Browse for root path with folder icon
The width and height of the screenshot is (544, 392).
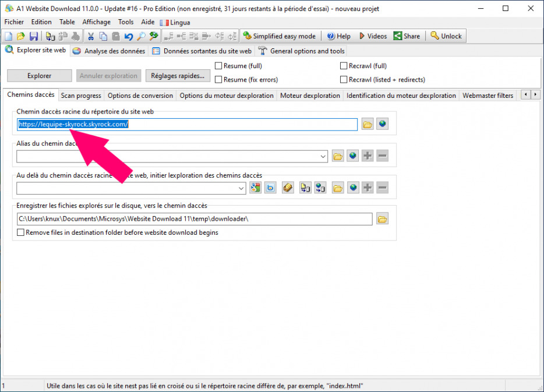pyautogui.click(x=368, y=124)
